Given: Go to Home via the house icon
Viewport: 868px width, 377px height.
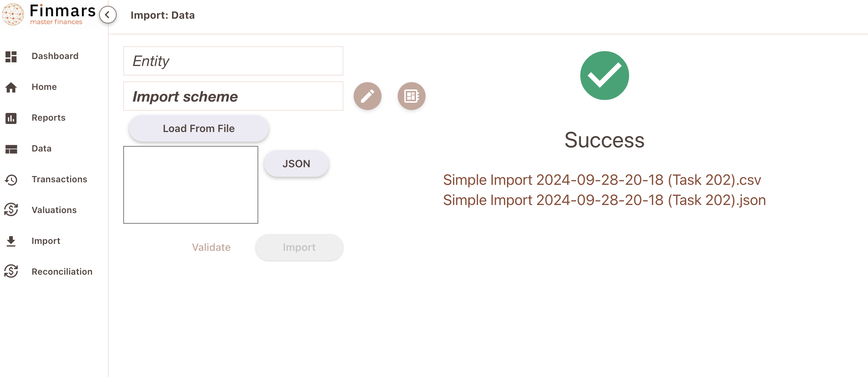Looking at the screenshot, I should [x=11, y=87].
